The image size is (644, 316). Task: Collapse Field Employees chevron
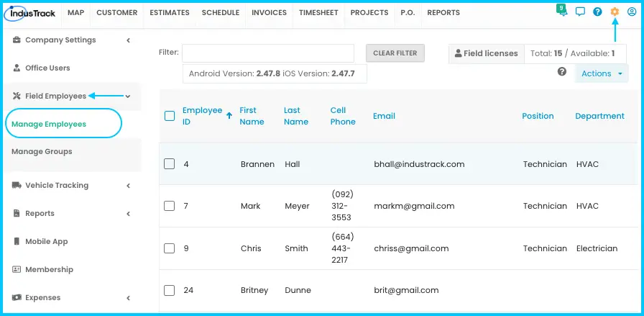[128, 96]
